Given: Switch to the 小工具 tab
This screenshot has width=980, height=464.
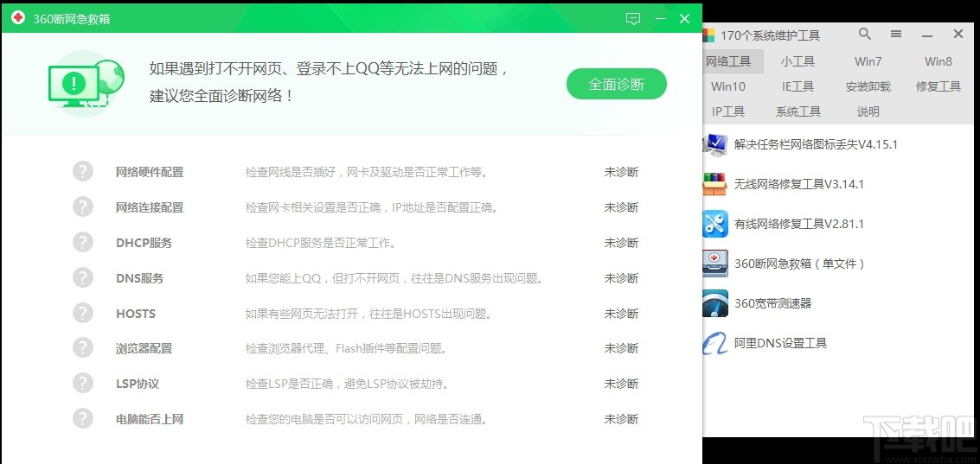Looking at the screenshot, I should pos(798,61).
